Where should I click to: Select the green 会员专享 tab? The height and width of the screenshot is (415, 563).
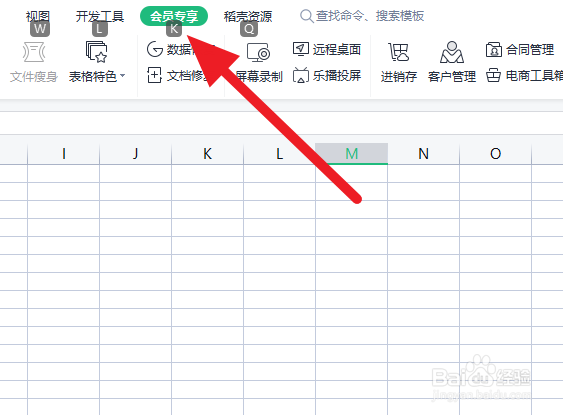pyautogui.click(x=174, y=16)
